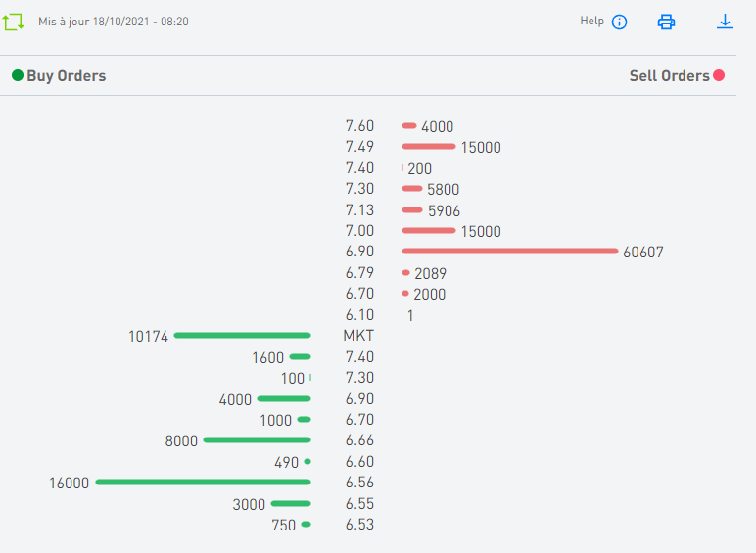
Task: Click the 15000 sell bar at 7.49
Action: click(x=429, y=147)
